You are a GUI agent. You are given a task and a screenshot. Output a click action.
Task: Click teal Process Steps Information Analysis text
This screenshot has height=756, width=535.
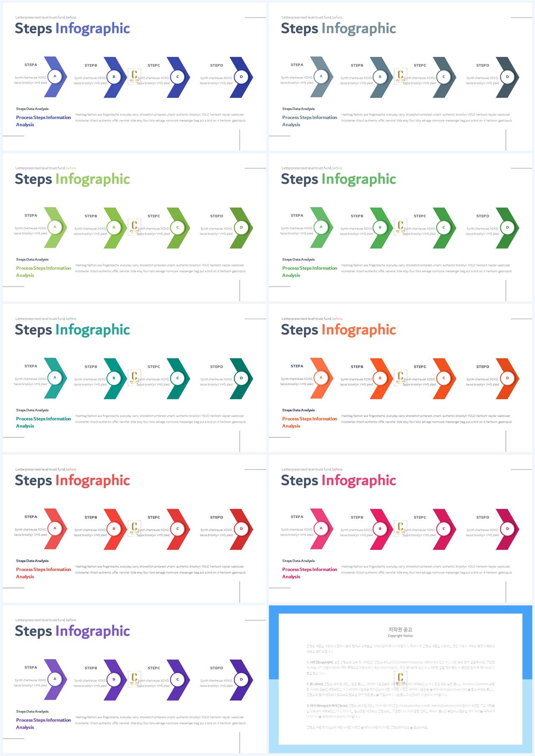click(43, 422)
